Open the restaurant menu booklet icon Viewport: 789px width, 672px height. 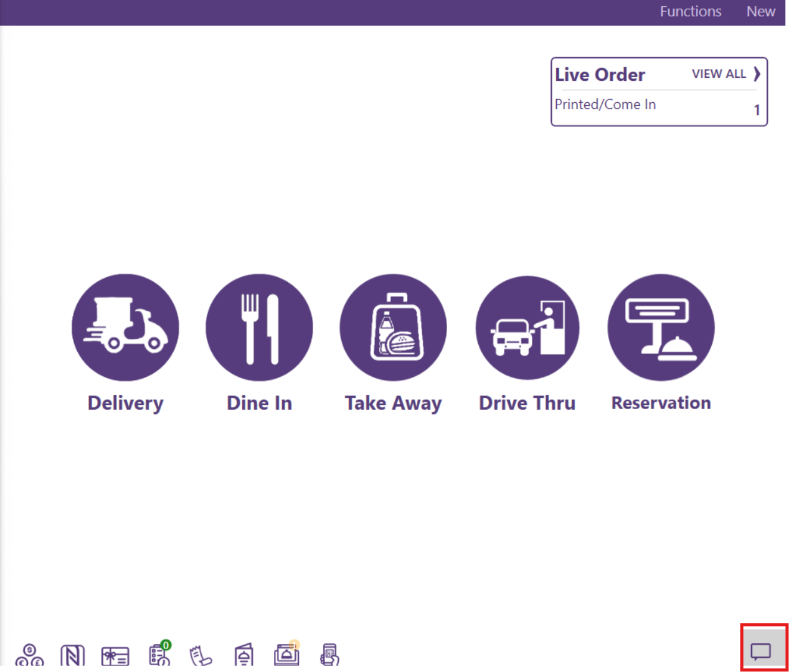tap(244, 655)
